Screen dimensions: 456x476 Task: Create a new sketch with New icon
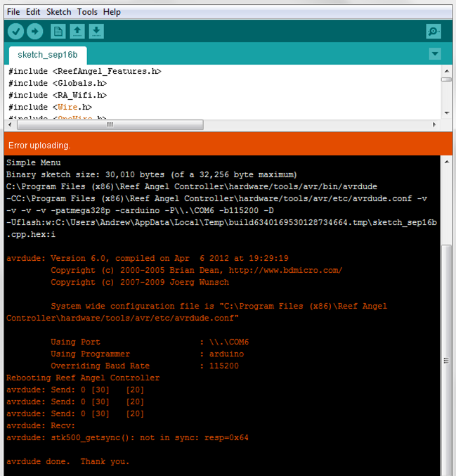point(58,31)
